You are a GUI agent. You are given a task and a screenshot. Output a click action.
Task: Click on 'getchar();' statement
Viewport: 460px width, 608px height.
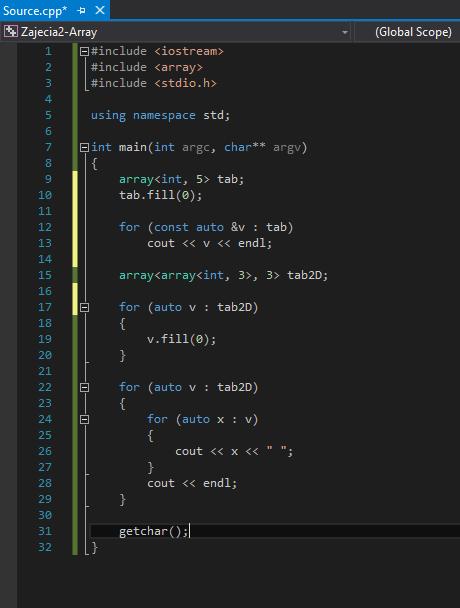pos(154,531)
